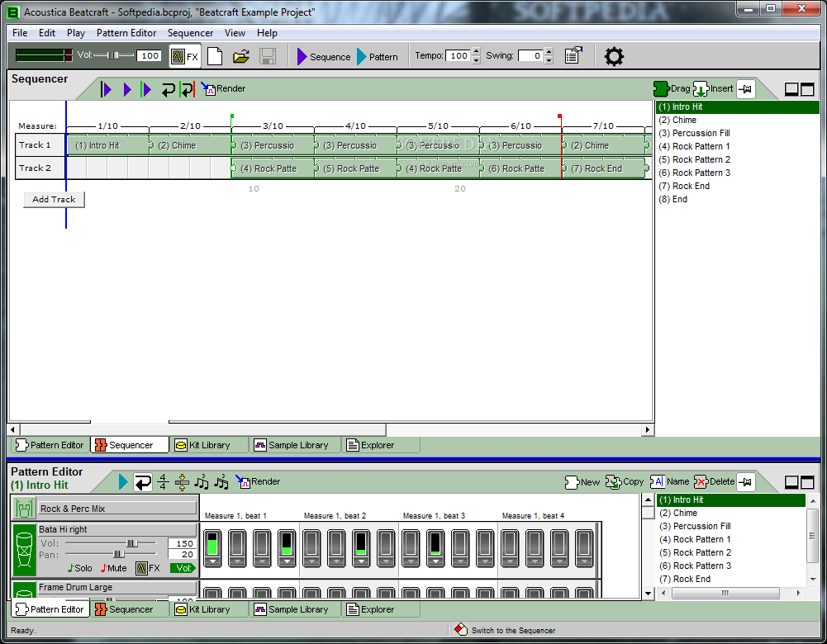
Task: Open the File menu
Action: tap(20, 33)
